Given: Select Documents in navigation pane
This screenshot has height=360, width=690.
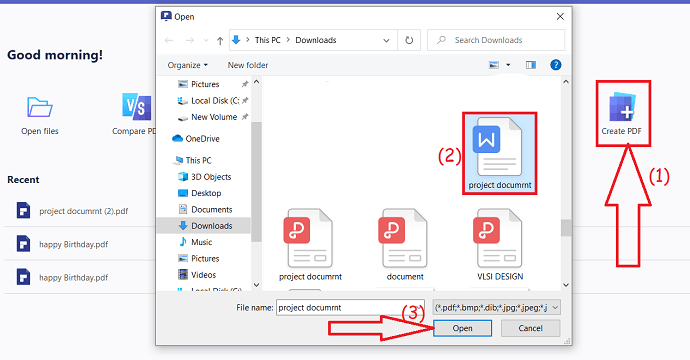Looking at the screenshot, I should pos(205,209).
